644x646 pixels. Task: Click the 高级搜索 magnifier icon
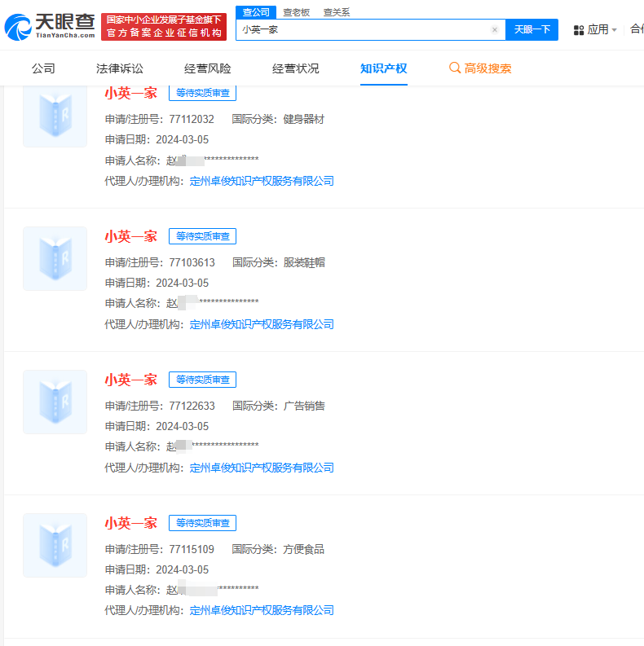tap(455, 68)
